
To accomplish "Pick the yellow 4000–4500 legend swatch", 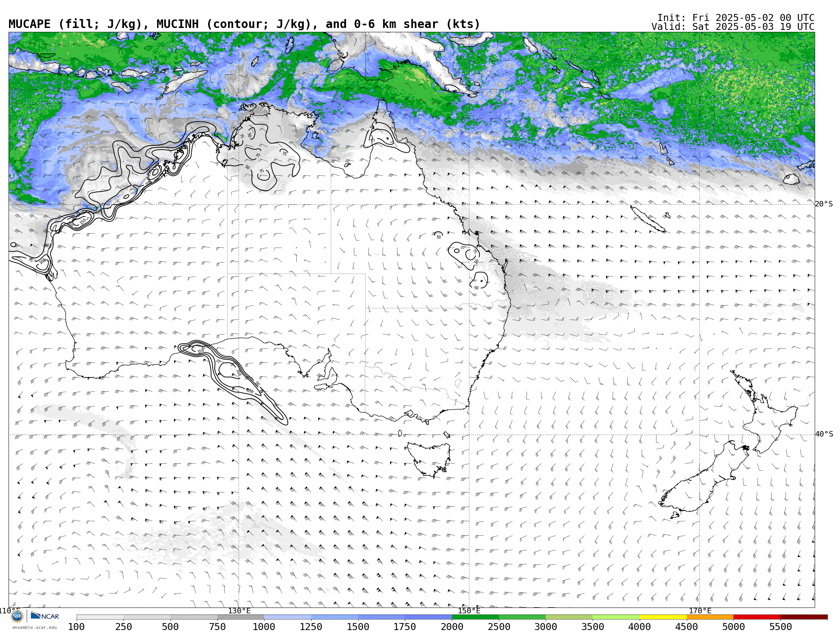I will pos(663,617).
